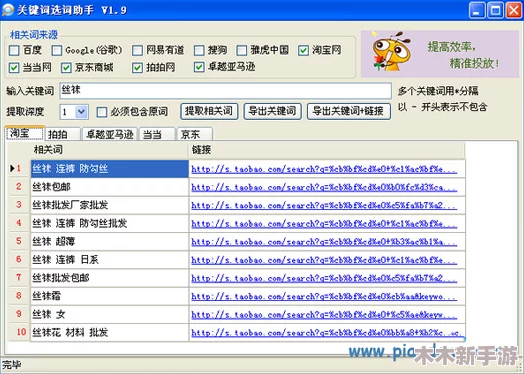Select the cell 丝袜 女
524x374 pixels.
click(110, 314)
